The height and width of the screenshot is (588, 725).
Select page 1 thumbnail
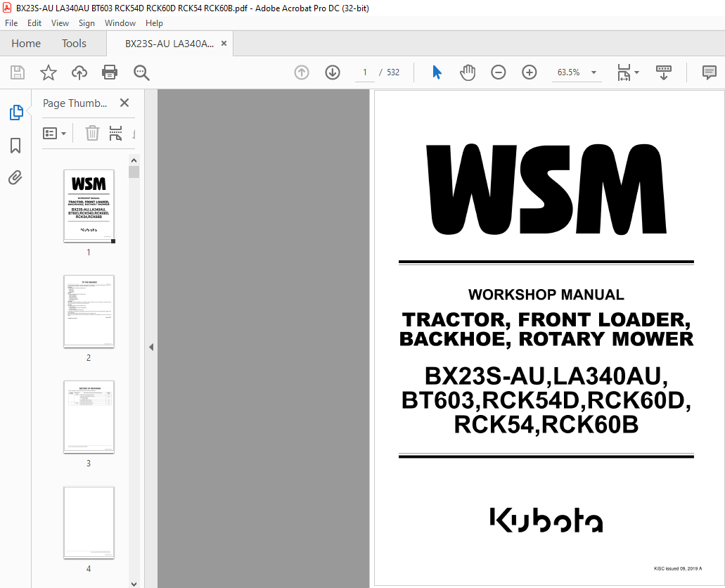pos(89,205)
